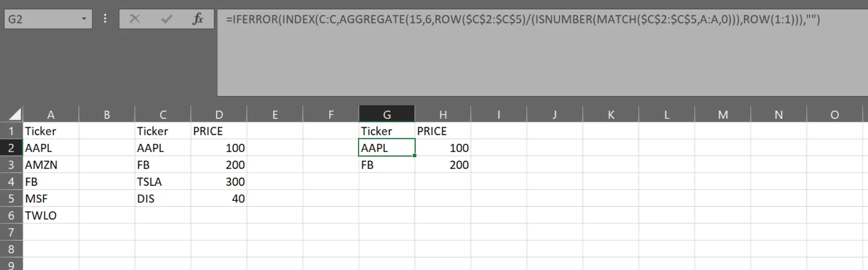Select column G header
The width and height of the screenshot is (868, 270).
pos(387,114)
